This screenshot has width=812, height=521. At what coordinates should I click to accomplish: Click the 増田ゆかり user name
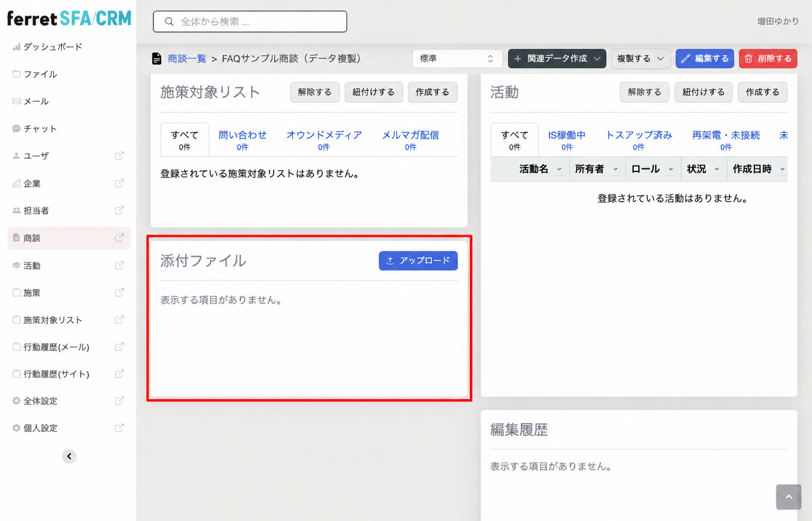click(x=778, y=21)
